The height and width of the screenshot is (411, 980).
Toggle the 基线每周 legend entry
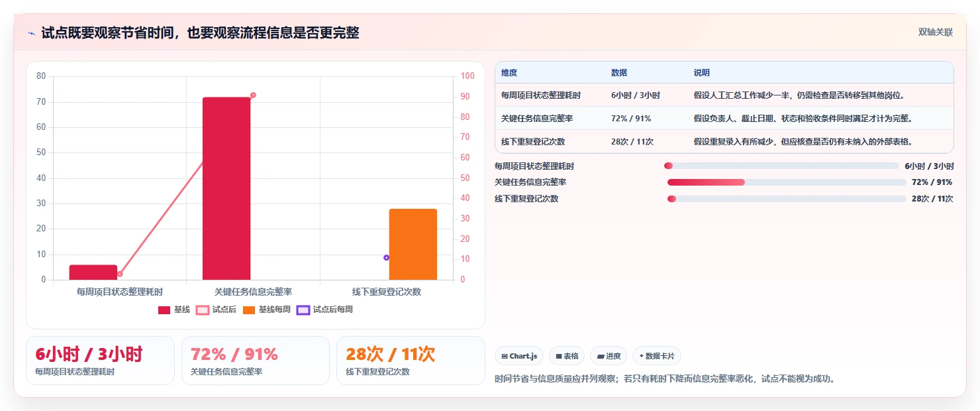point(267,310)
